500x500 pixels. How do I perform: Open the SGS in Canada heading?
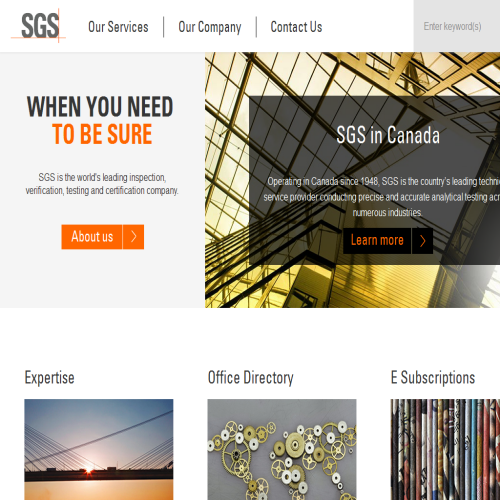point(388,135)
